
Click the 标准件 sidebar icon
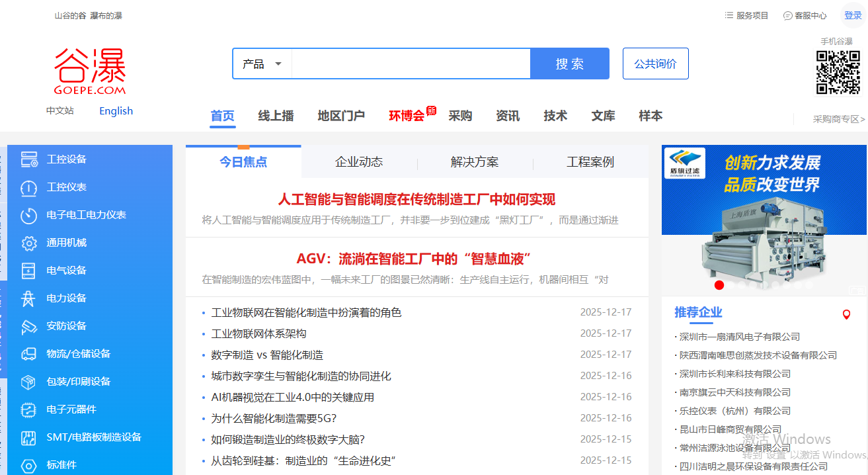[29, 464]
